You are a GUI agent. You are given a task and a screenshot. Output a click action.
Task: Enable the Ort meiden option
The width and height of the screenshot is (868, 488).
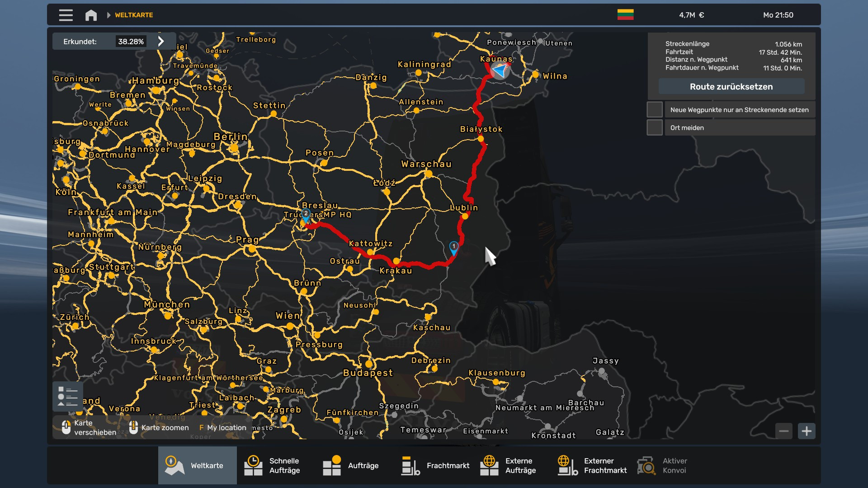(654, 127)
